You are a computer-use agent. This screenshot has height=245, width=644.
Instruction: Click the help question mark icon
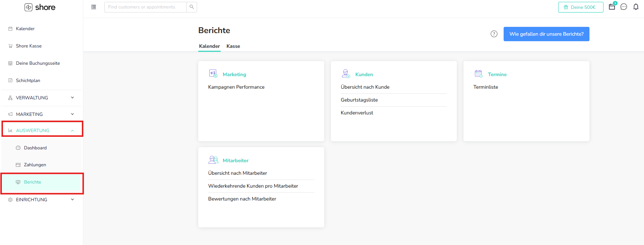coord(494,34)
